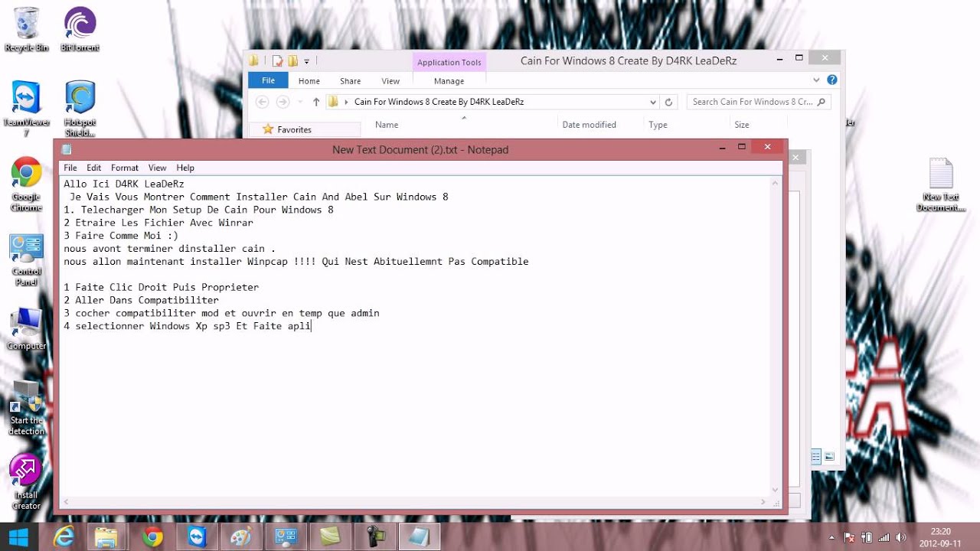Open the Manage ribbon tab
Image resolution: width=980 pixels, height=551 pixels.
coord(449,80)
